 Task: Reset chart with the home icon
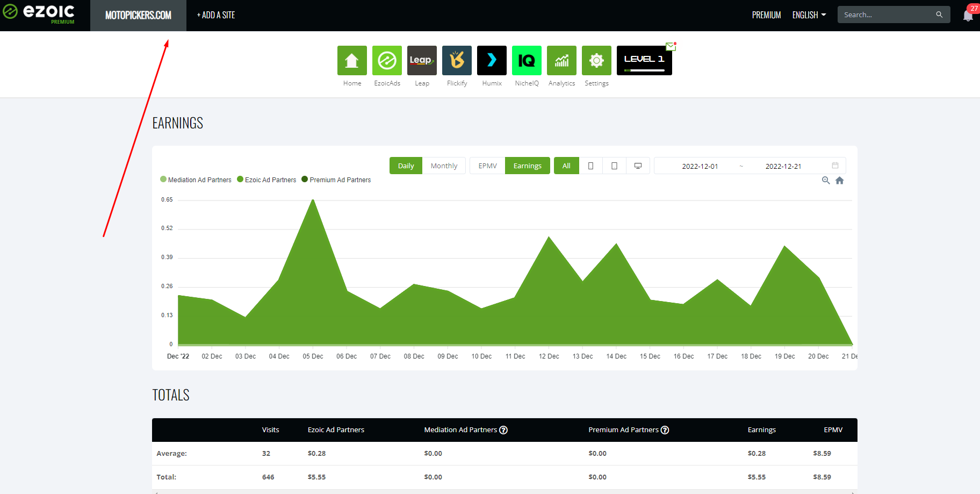click(840, 181)
